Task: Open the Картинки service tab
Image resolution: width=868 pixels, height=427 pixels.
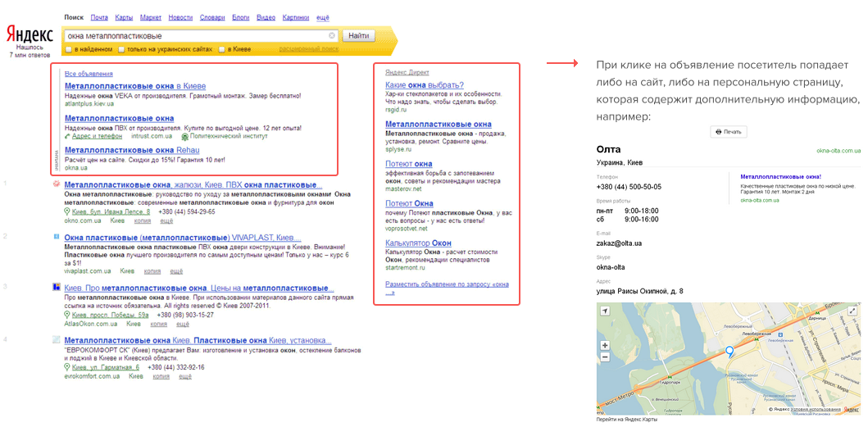Action: pyautogui.click(x=296, y=18)
